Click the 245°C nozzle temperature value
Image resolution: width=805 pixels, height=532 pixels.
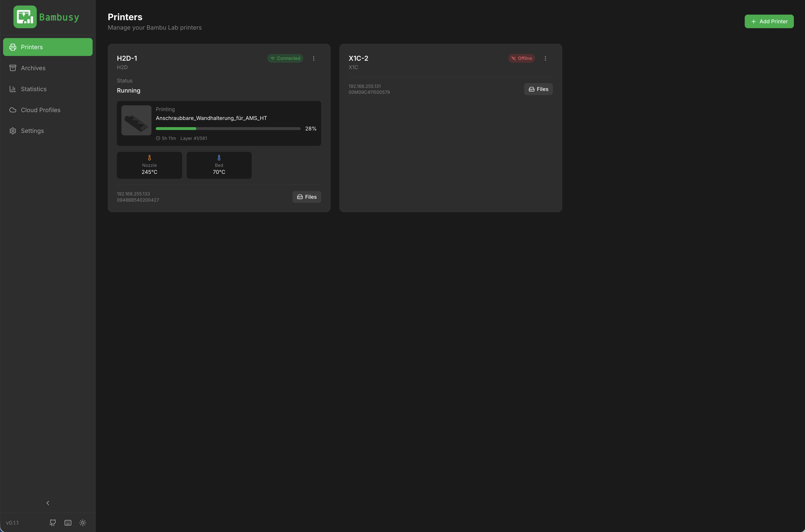(x=149, y=172)
